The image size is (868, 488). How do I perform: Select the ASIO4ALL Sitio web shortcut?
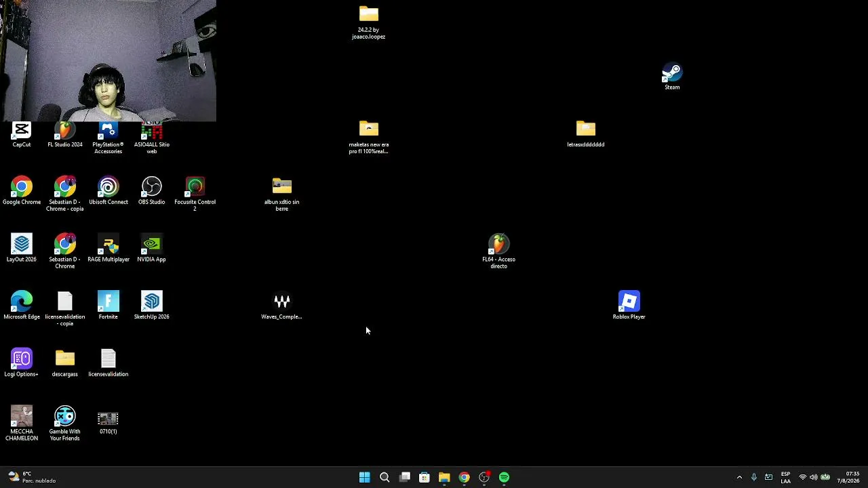(152, 138)
